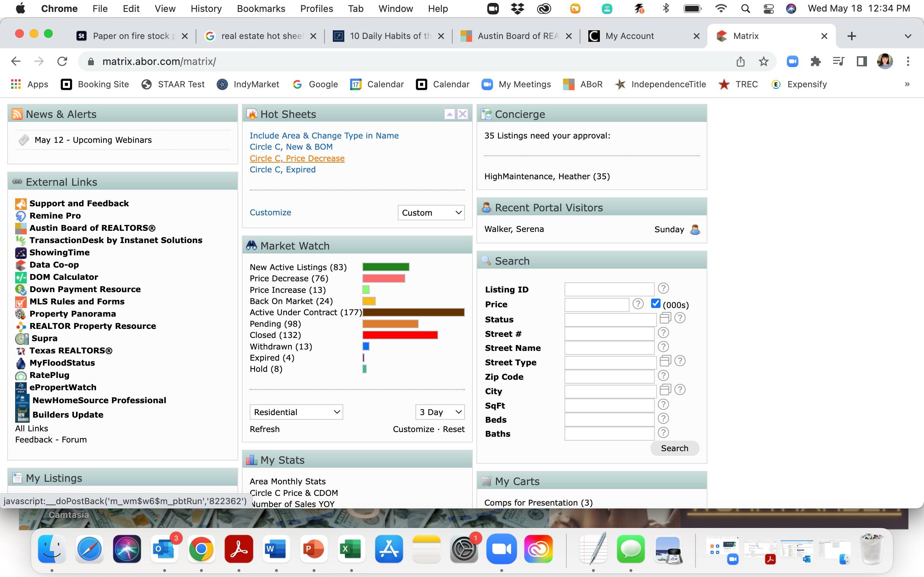Expand the Residential property type dropdown
Viewport: 924px width, 577px height.
click(296, 412)
